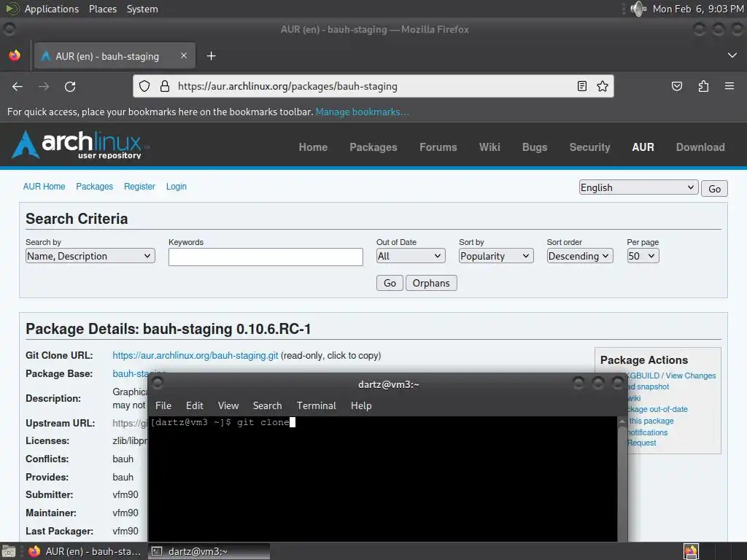Click the Keywords input field

point(266,257)
